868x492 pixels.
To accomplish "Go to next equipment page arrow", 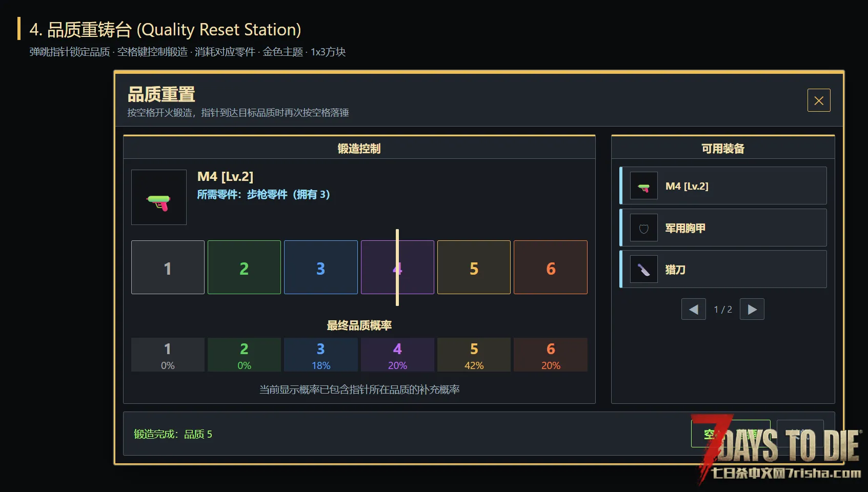I will coord(752,309).
